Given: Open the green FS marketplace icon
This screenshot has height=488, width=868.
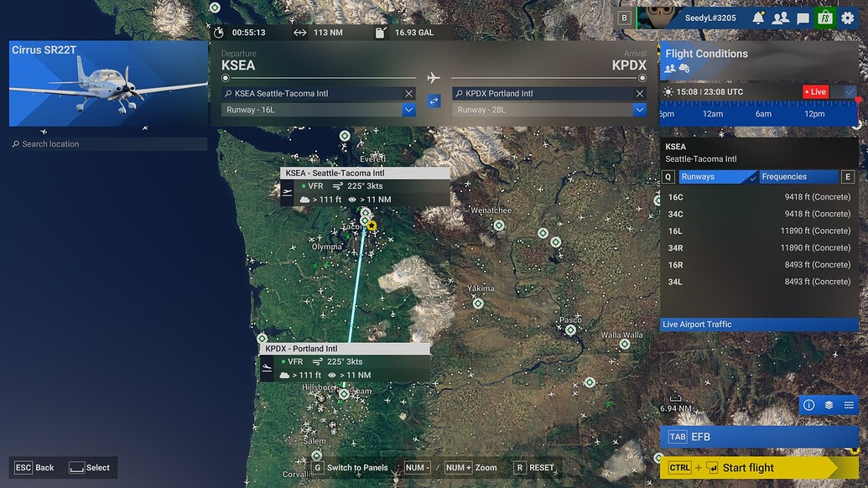Looking at the screenshot, I should (824, 16).
